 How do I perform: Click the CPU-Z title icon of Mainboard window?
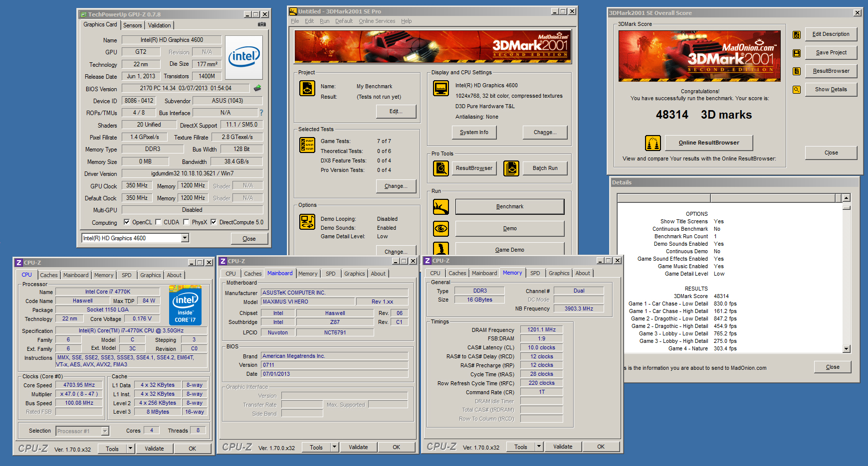(223, 261)
